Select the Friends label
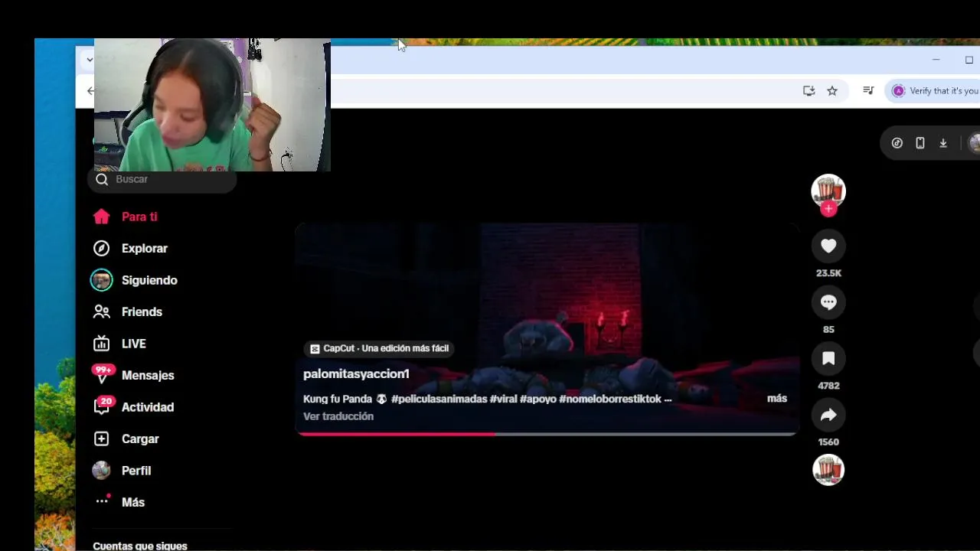 tap(142, 311)
